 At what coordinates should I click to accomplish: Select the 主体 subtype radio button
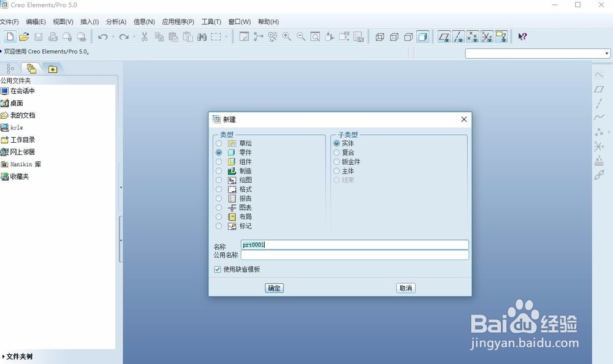[x=337, y=171]
